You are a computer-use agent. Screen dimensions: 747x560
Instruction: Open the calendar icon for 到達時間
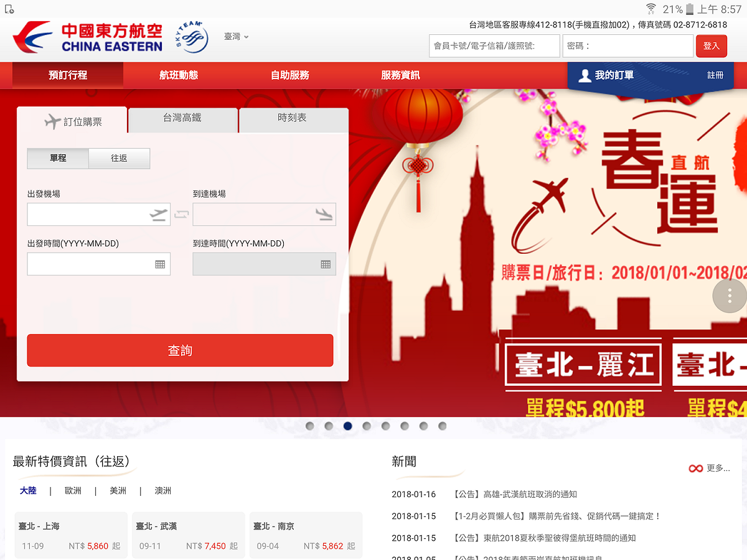[326, 264]
